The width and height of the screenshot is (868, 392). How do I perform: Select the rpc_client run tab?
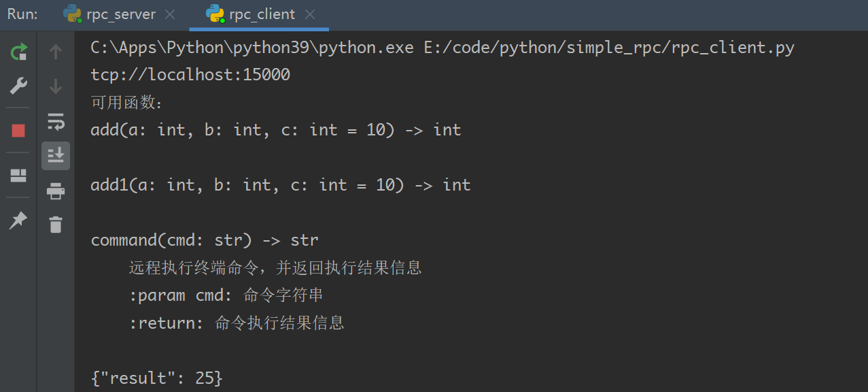coord(262,14)
